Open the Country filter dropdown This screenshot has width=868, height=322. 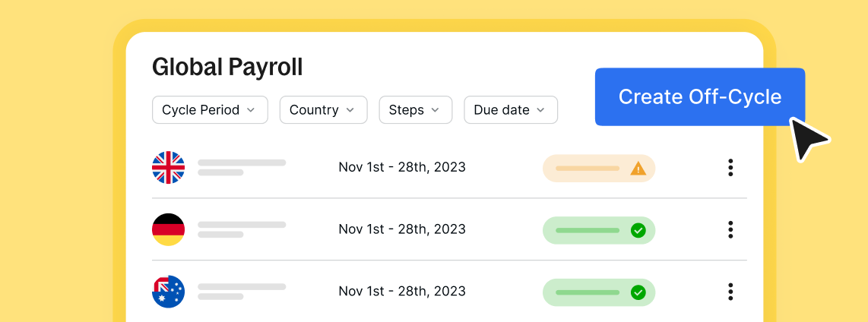coord(323,110)
